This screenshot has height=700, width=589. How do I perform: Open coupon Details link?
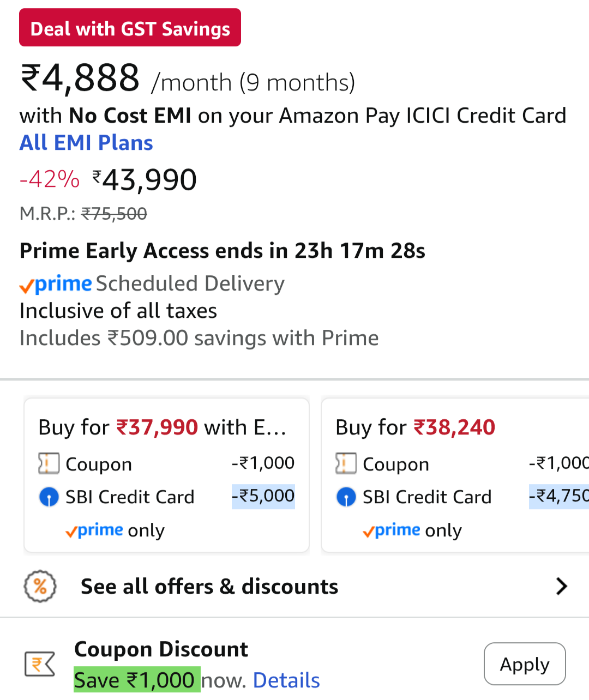(286, 680)
